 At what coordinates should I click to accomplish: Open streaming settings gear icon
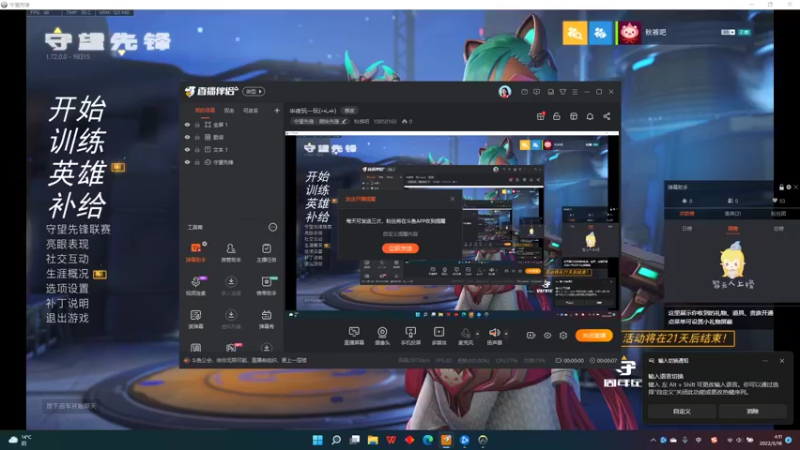point(563,335)
